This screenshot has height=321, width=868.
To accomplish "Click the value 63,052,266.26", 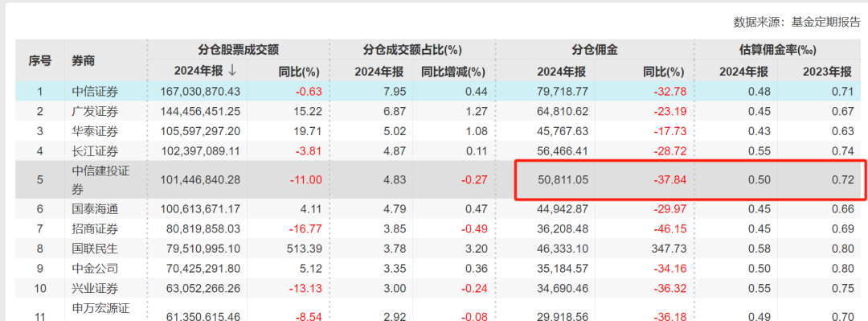I will pyautogui.click(x=203, y=289).
